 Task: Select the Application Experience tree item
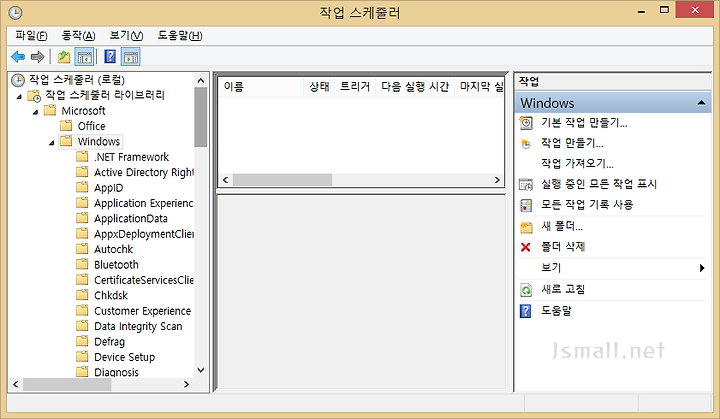click(x=143, y=203)
